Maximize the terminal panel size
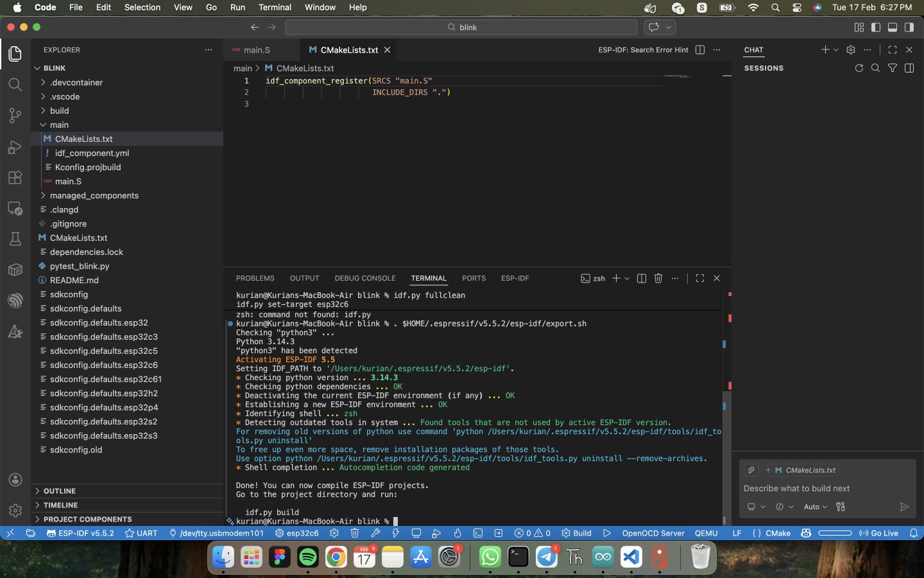Viewport: 924px width, 578px height. click(x=700, y=278)
